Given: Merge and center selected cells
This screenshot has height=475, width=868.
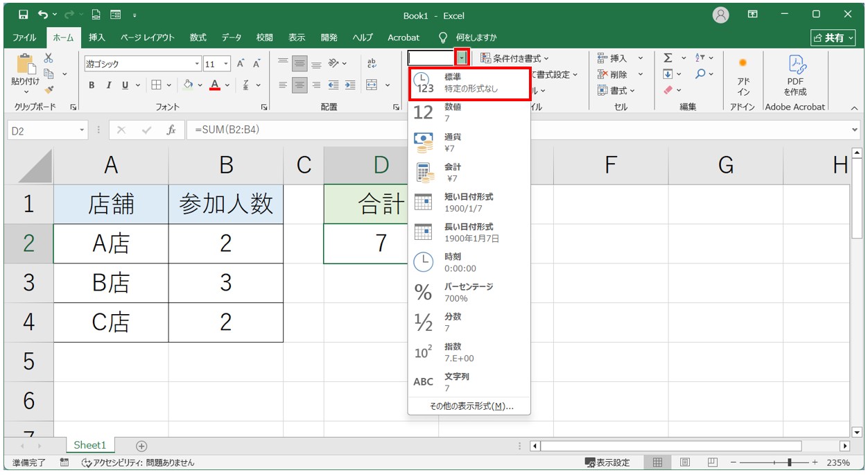Looking at the screenshot, I should point(372,85).
